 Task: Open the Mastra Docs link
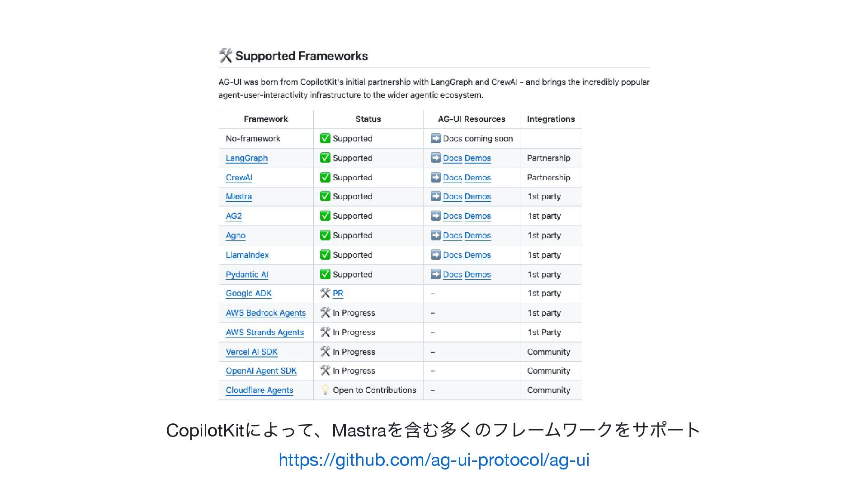(453, 197)
